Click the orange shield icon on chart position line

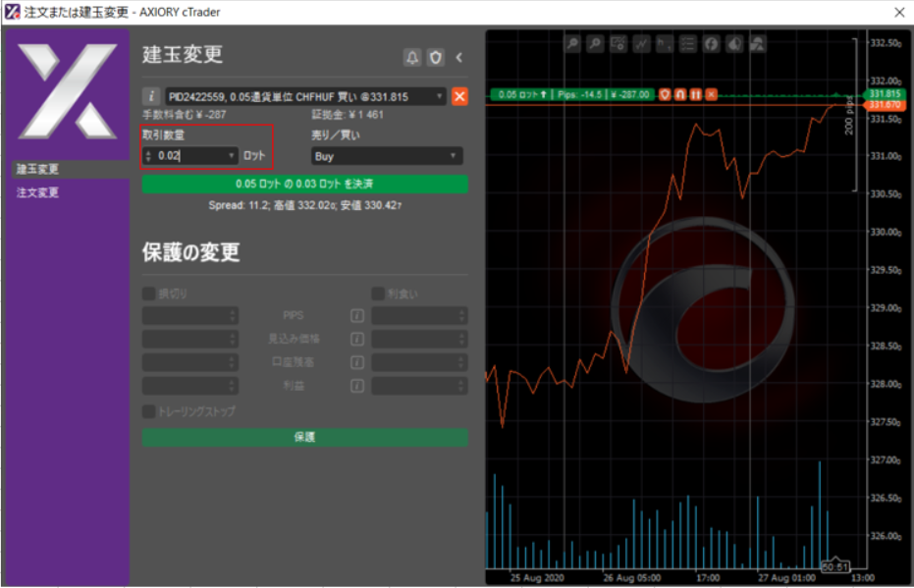665,94
